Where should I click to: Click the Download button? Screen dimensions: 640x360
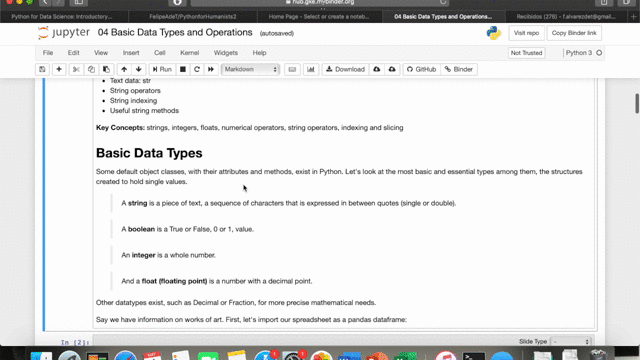pyautogui.click(x=345, y=69)
